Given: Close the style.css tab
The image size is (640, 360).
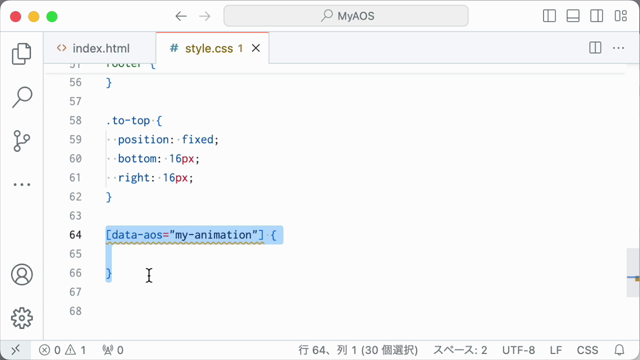Looking at the screenshot, I should click(x=256, y=48).
